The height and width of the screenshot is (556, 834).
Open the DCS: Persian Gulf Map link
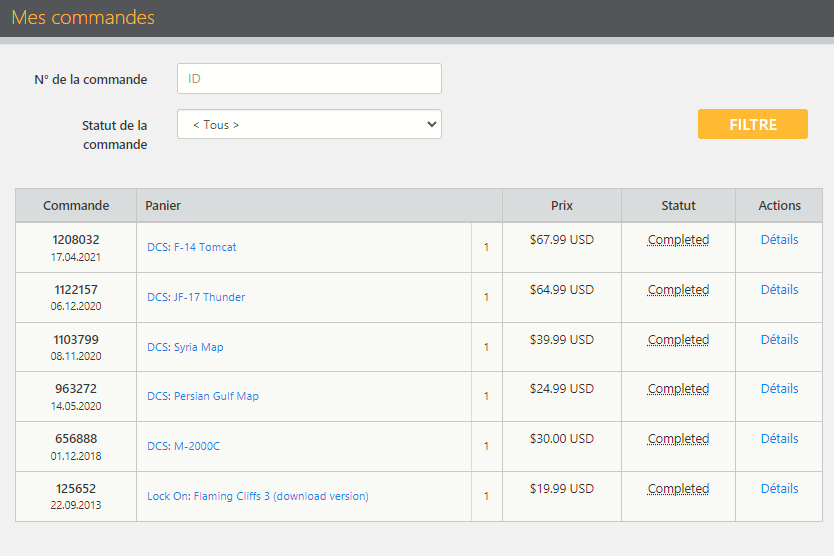[203, 396]
